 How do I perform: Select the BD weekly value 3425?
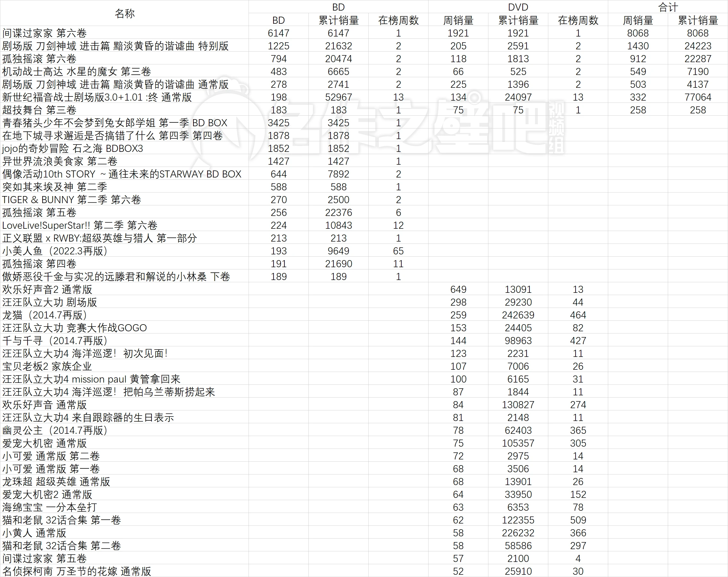(279, 123)
